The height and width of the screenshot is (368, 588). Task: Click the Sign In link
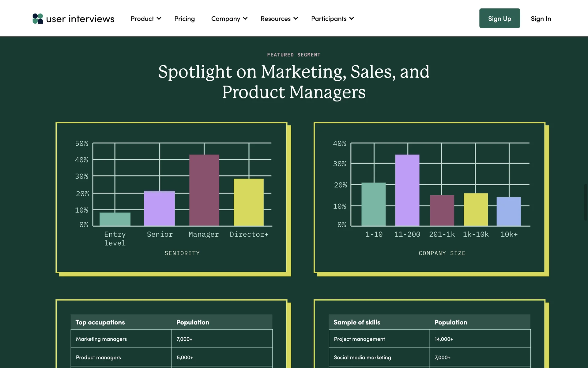coord(541,19)
